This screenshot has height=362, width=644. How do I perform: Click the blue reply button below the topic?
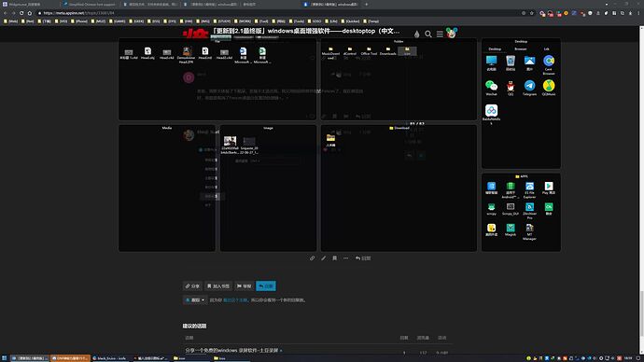(266, 286)
